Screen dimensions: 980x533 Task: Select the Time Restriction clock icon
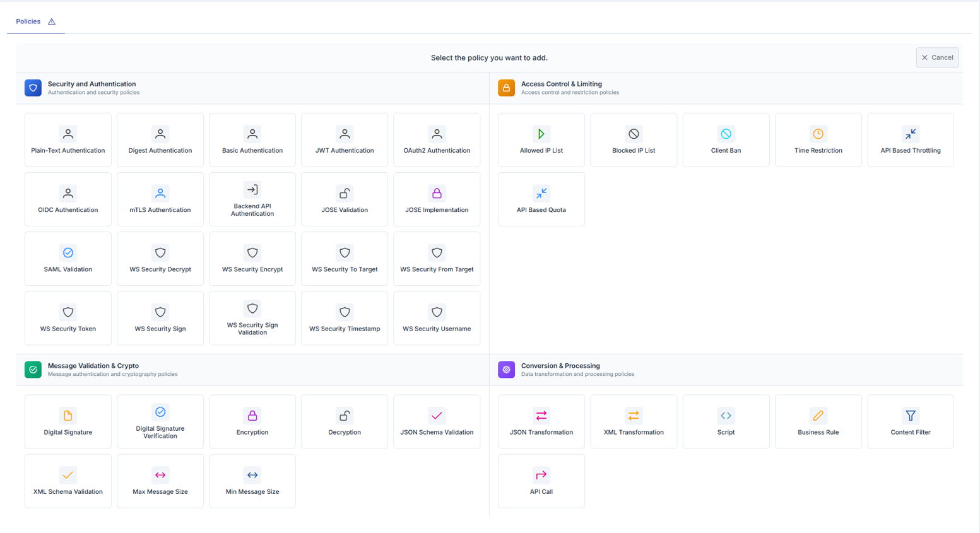coord(818,134)
